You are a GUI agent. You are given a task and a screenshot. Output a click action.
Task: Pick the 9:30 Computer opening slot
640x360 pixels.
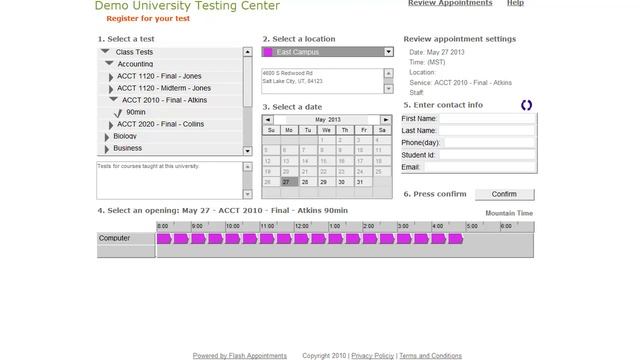click(216, 239)
